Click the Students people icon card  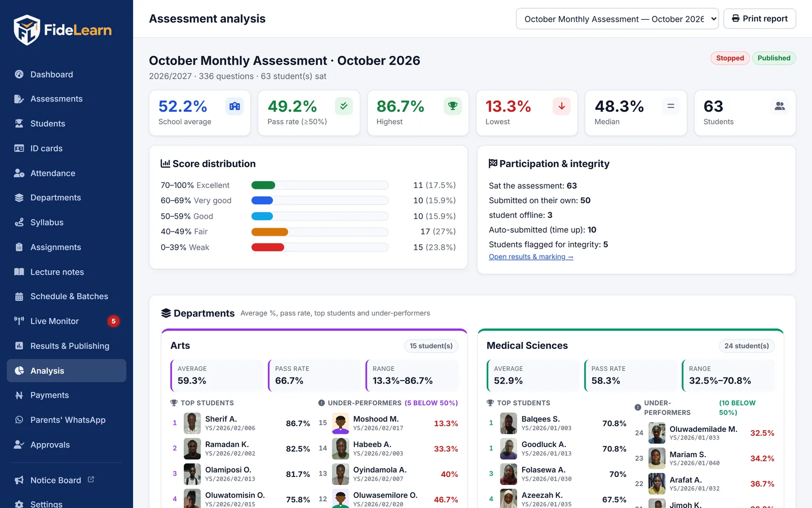pos(780,106)
